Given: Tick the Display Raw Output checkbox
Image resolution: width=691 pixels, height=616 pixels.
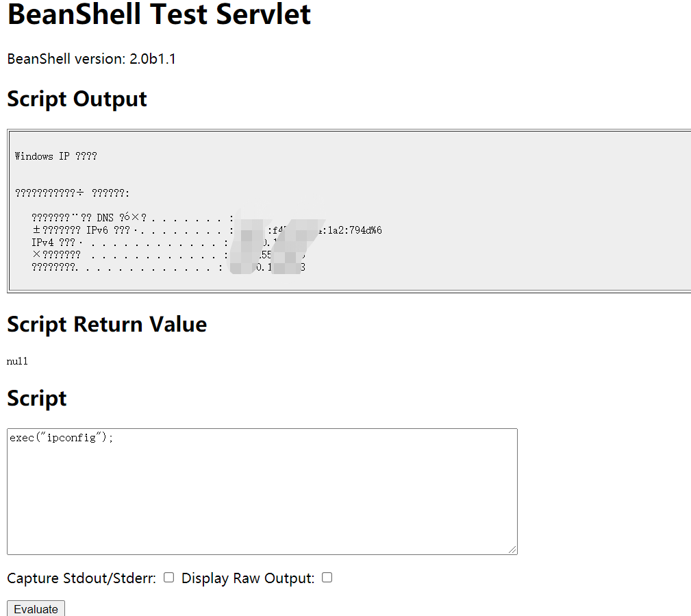Looking at the screenshot, I should [327, 578].
